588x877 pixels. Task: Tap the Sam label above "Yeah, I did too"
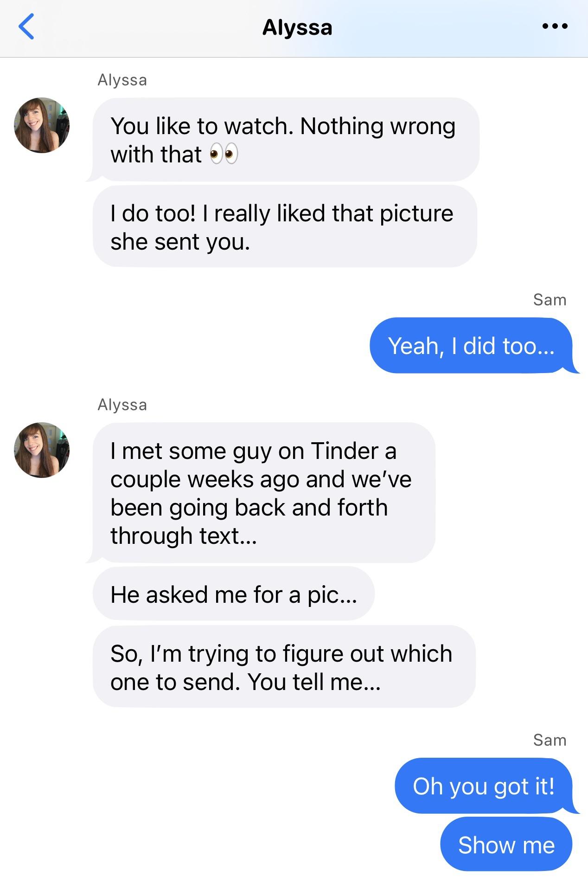click(x=550, y=300)
